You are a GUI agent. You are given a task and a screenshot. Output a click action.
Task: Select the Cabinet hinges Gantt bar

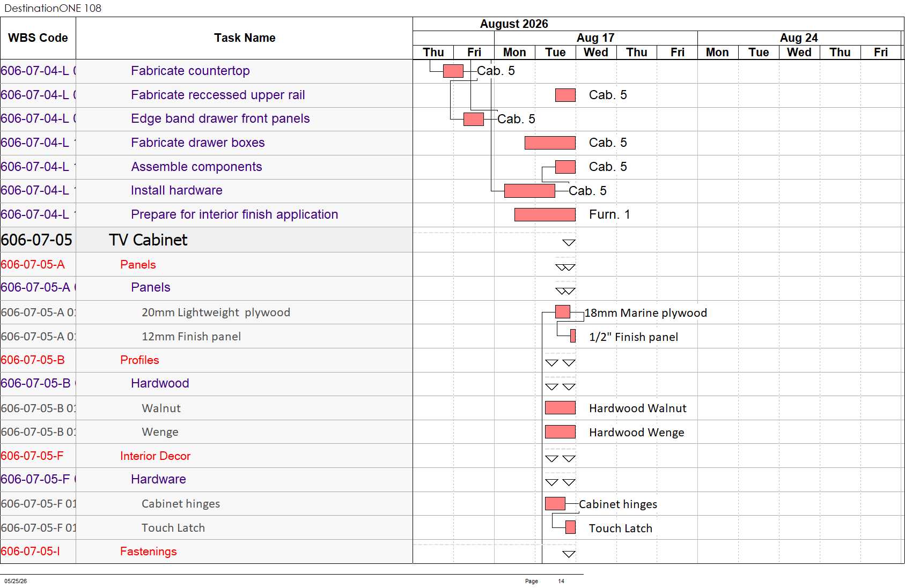pos(555,504)
